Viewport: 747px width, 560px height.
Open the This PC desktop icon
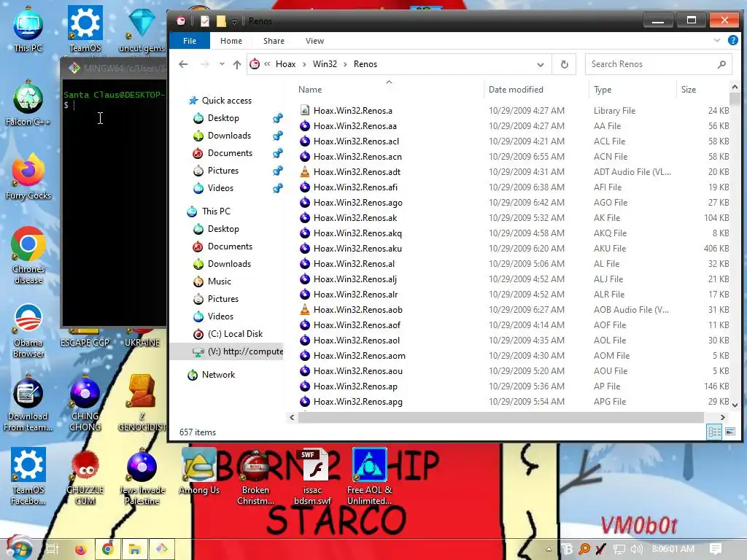pyautogui.click(x=28, y=29)
